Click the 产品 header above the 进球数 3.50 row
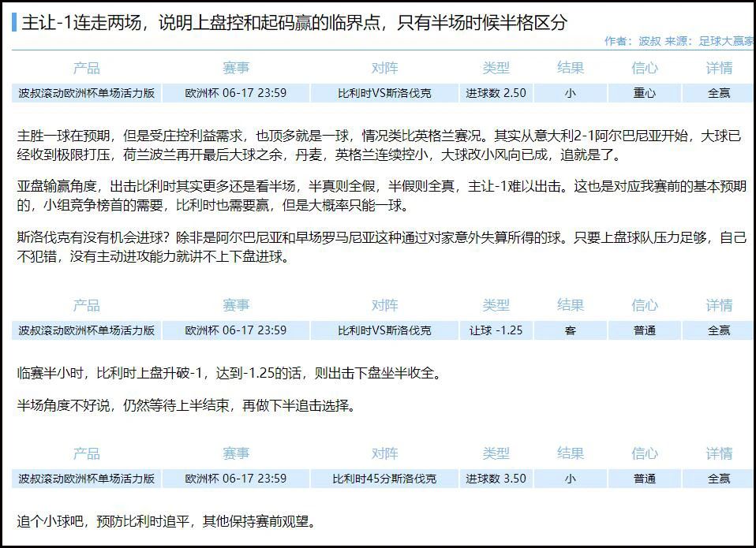 click(x=86, y=453)
